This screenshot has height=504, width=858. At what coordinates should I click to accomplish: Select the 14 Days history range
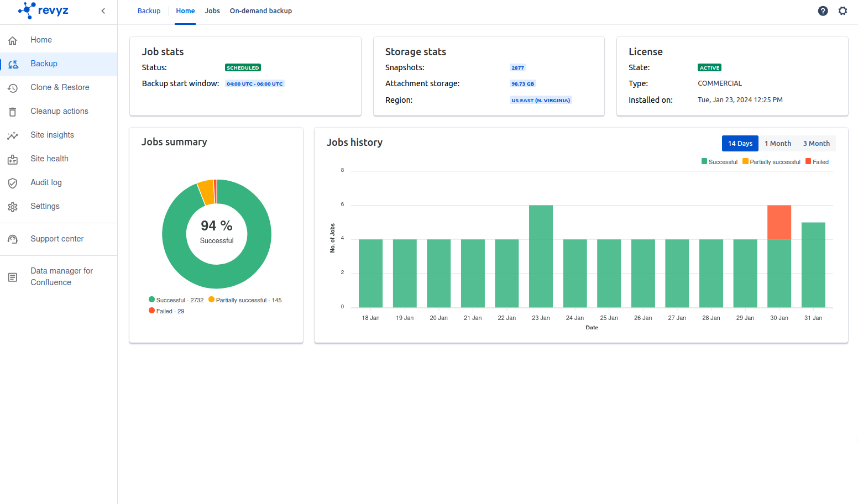740,144
